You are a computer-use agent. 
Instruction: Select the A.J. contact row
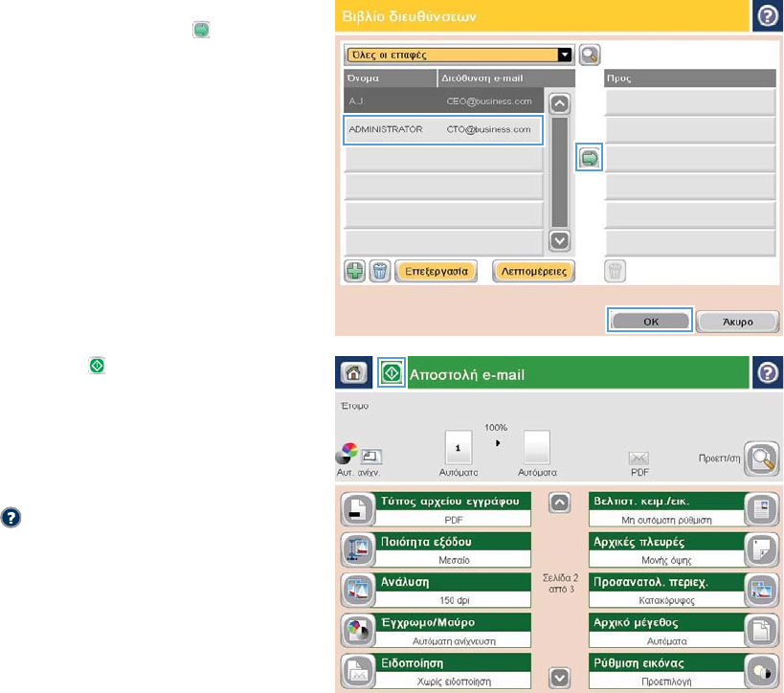443,101
